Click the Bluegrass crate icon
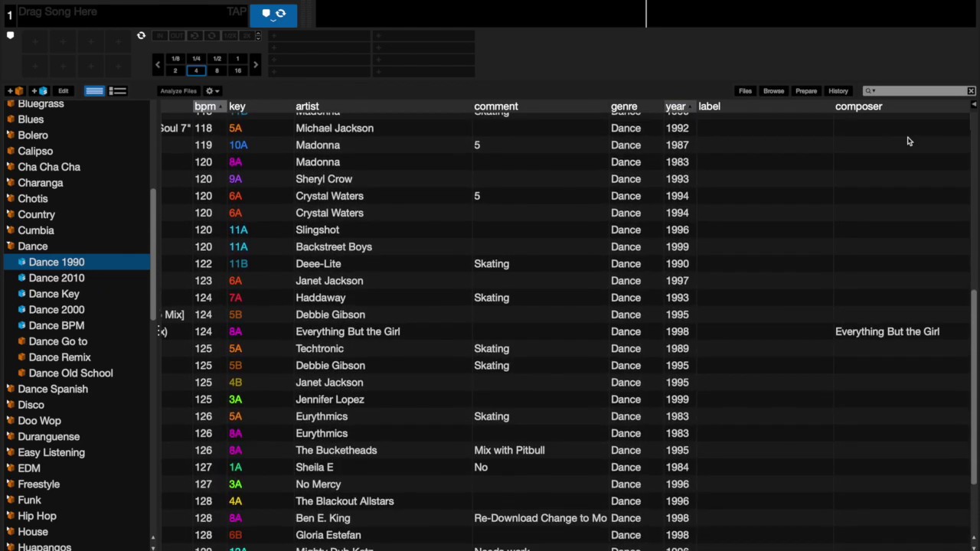Viewport: 980px width, 551px height. click(11, 103)
